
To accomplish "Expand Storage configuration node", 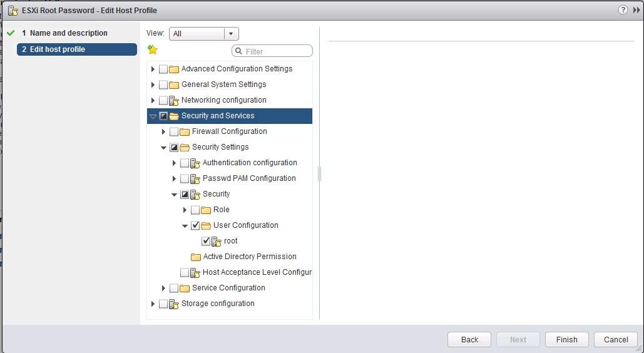I will pos(153,304).
